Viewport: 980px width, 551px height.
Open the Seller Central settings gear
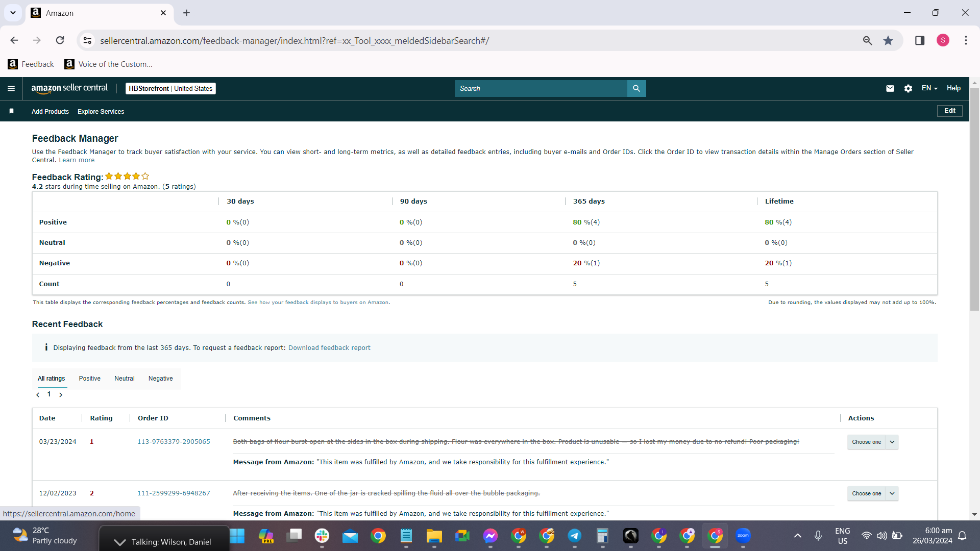(x=908, y=88)
